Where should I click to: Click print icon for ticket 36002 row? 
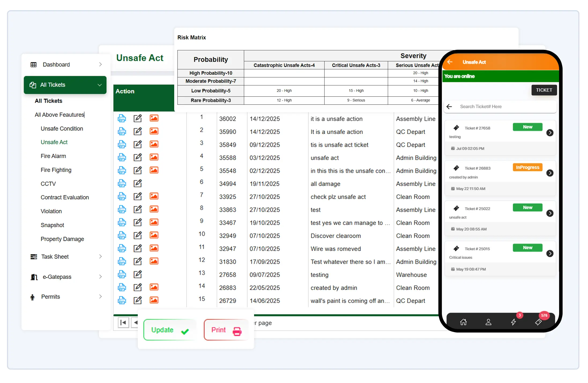(122, 118)
